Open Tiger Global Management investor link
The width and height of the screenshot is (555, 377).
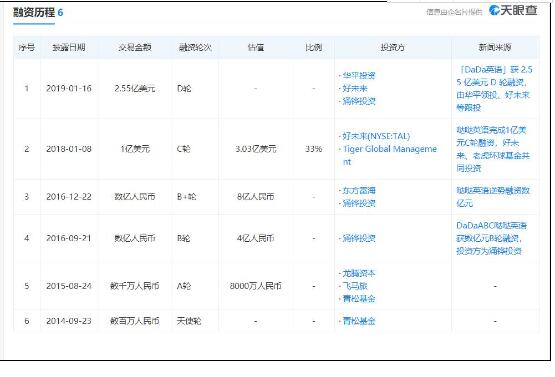click(389, 155)
